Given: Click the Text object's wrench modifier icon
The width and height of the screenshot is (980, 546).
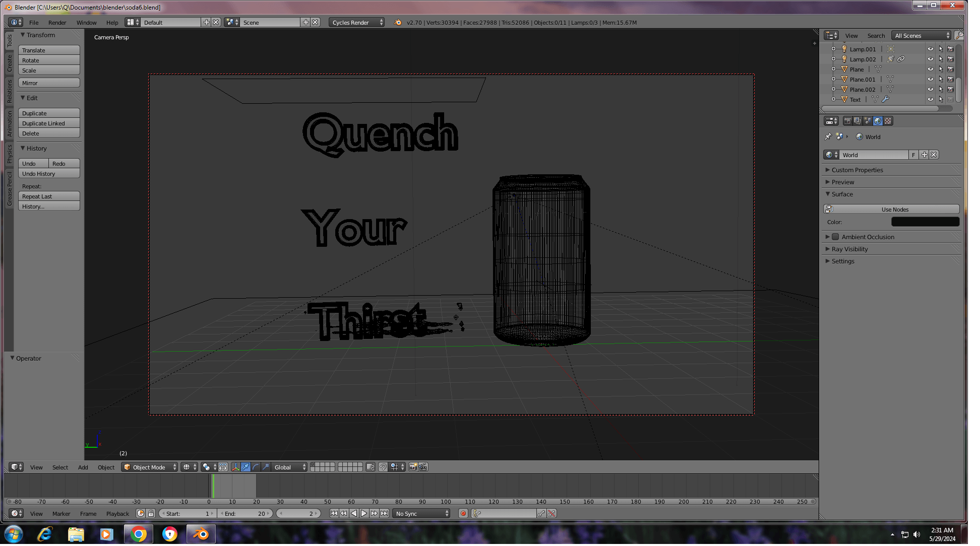Looking at the screenshot, I should (x=885, y=100).
